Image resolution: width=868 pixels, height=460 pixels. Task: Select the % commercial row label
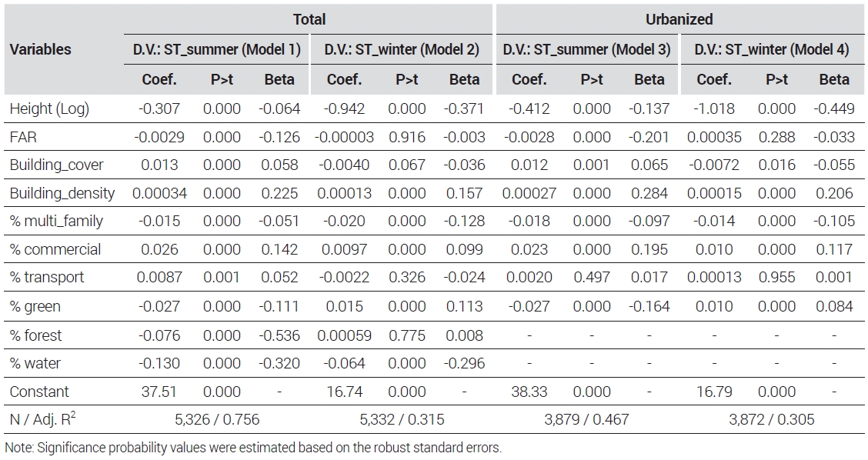[55, 250]
